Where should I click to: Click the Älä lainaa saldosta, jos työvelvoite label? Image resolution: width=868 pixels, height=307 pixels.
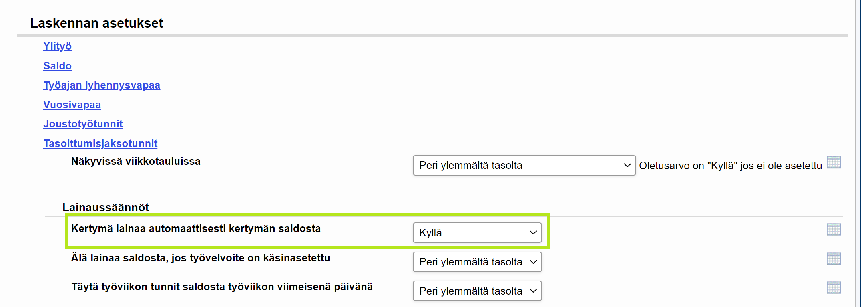pyautogui.click(x=201, y=258)
